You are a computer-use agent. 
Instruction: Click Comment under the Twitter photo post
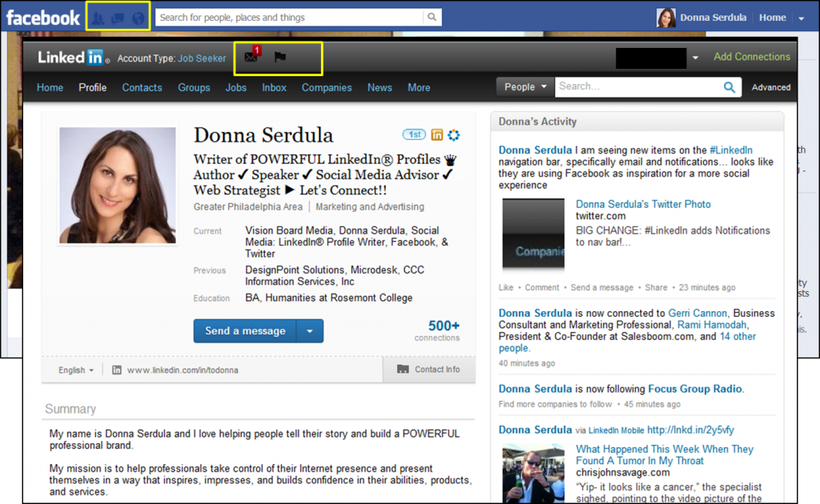coord(542,287)
